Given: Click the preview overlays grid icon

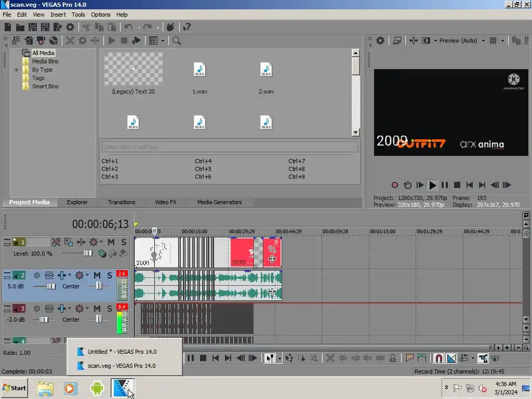Looking at the screenshot, I should coord(493,41).
